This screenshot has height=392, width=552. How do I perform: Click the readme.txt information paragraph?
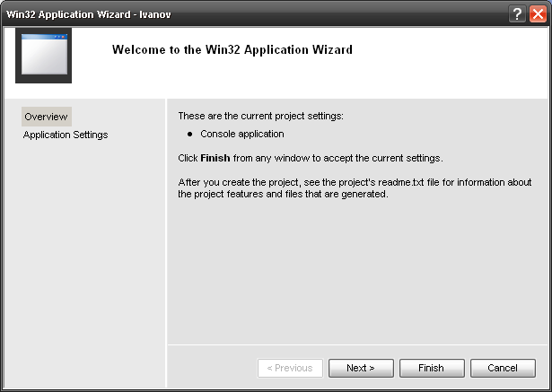pos(355,188)
